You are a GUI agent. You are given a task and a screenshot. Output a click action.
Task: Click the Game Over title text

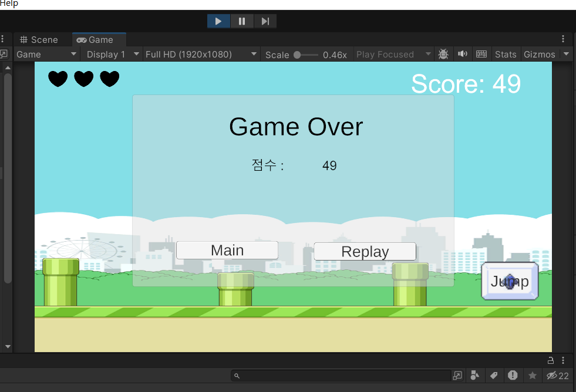(296, 127)
